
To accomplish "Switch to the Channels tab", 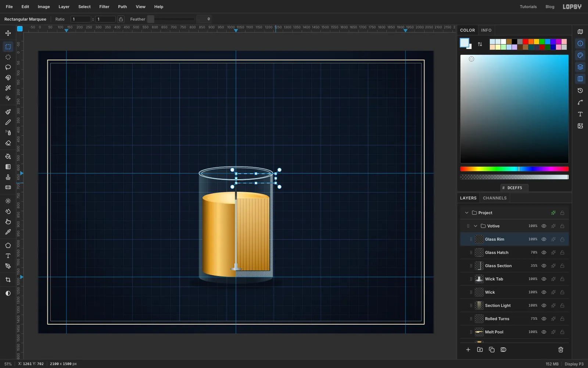I will [x=495, y=198].
